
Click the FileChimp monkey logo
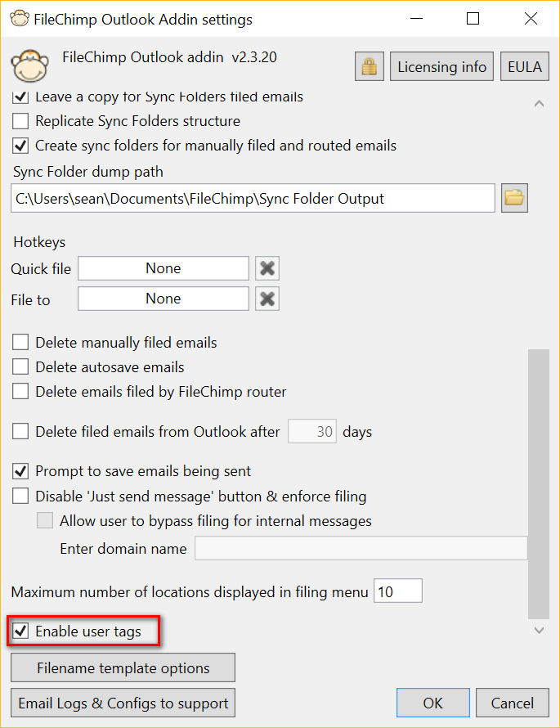click(x=29, y=66)
